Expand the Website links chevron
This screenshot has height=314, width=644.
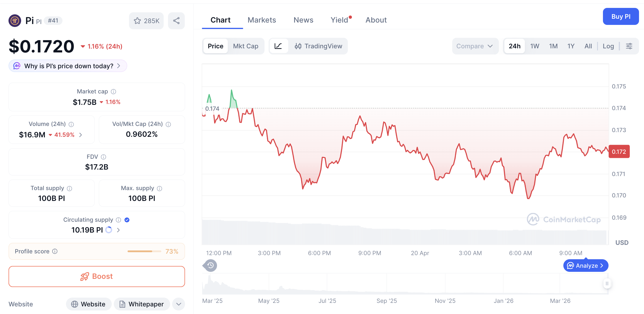179,304
